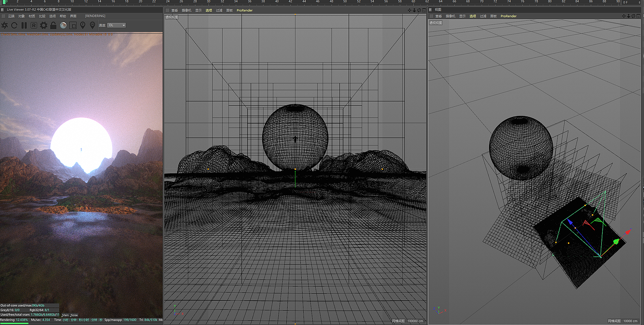
Task: Click the 透视视图 label in center viewport
Action: [172, 17]
